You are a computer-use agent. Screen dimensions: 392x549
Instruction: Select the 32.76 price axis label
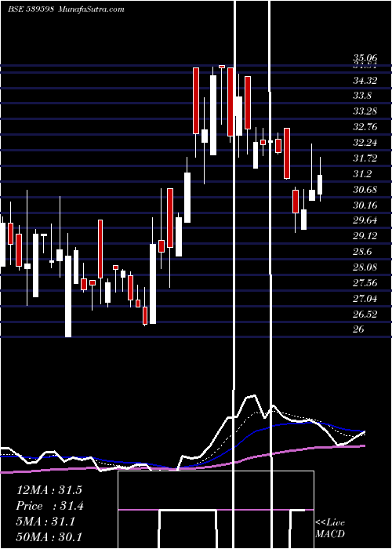click(365, 127)
